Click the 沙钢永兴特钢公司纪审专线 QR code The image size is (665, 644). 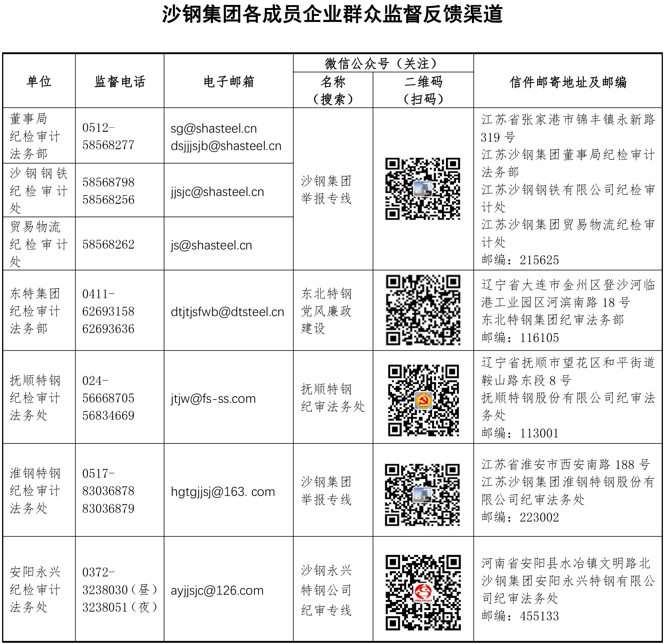[x=423, y=592]
